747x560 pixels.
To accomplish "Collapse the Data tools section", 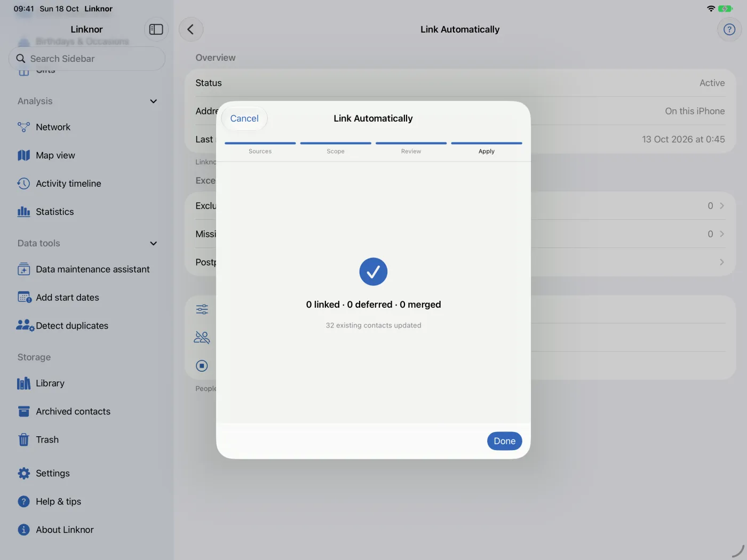I will (x=153, y=243).
